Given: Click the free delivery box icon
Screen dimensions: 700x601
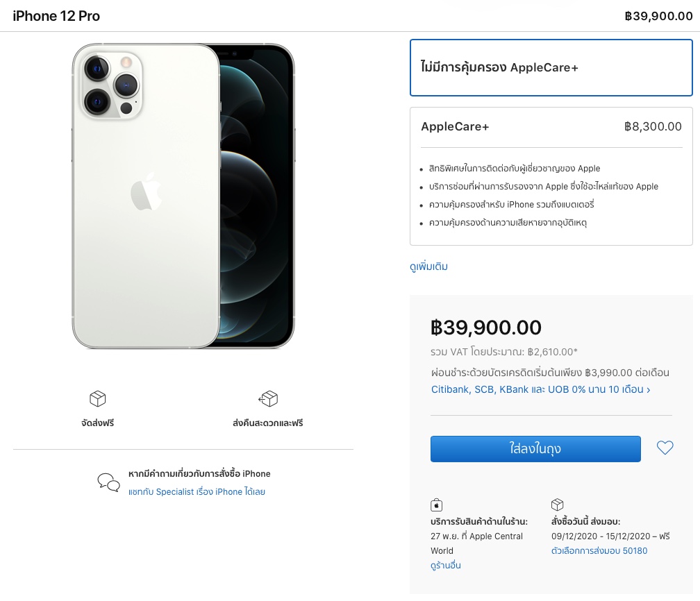Looking at the screenshot, I should tap(98, 398).
